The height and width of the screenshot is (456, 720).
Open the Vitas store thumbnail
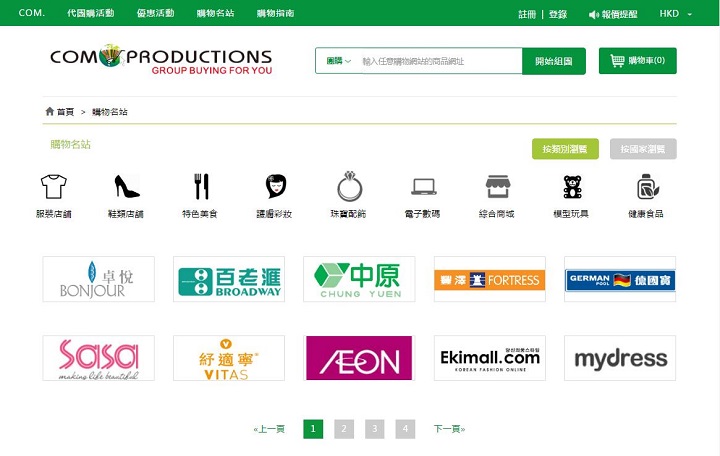(229, 358)
